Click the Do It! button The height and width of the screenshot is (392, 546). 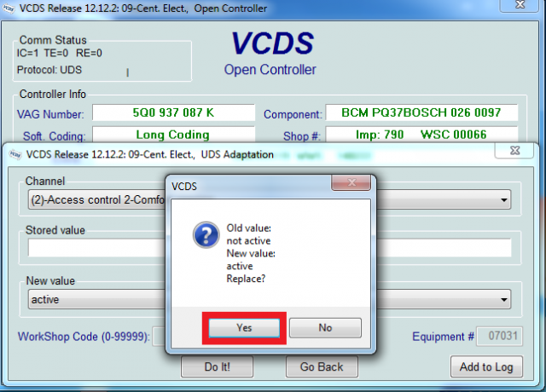click(217, 366)
